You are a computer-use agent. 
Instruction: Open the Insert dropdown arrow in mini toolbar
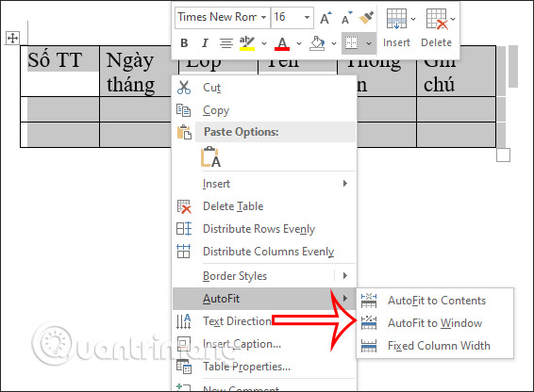(413, 19)
